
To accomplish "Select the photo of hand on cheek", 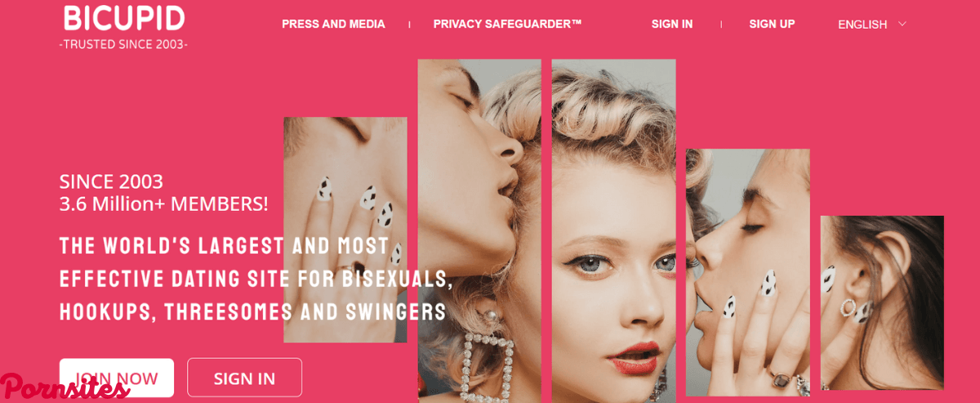I will click(x=345, y=230).
